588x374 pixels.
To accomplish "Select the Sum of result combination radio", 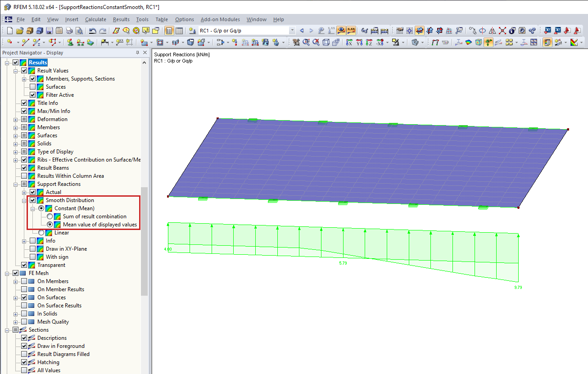I will [x=50, y=216].
